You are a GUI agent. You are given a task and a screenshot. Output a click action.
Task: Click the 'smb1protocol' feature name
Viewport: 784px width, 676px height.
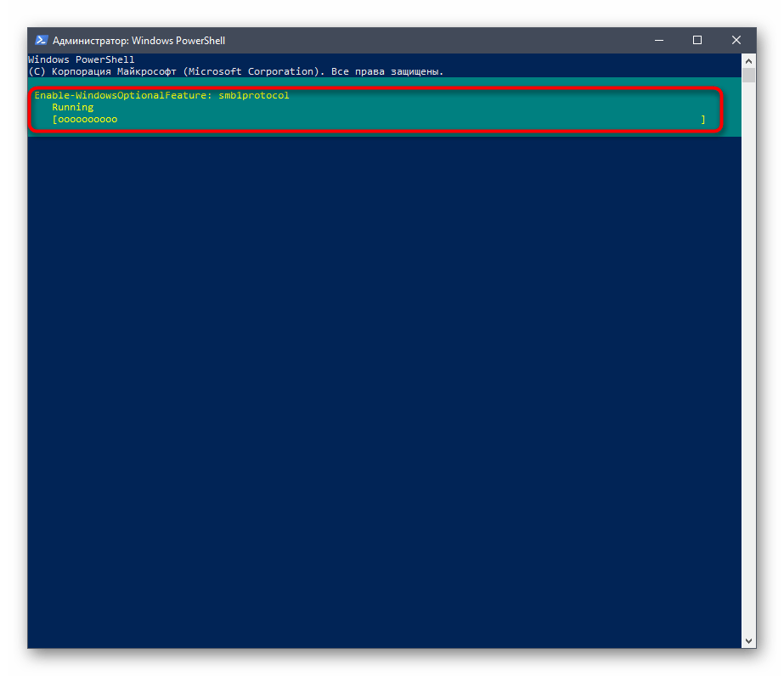click(x=253, y=96)
